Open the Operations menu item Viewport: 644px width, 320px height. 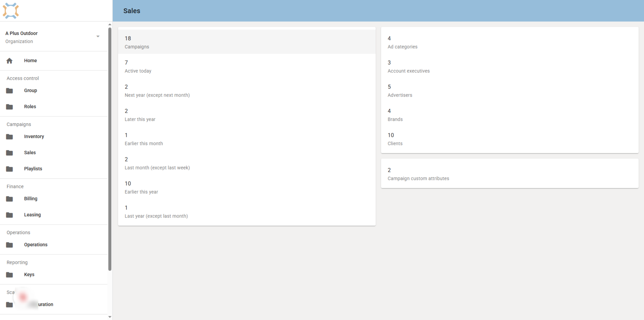click(36, 244)
